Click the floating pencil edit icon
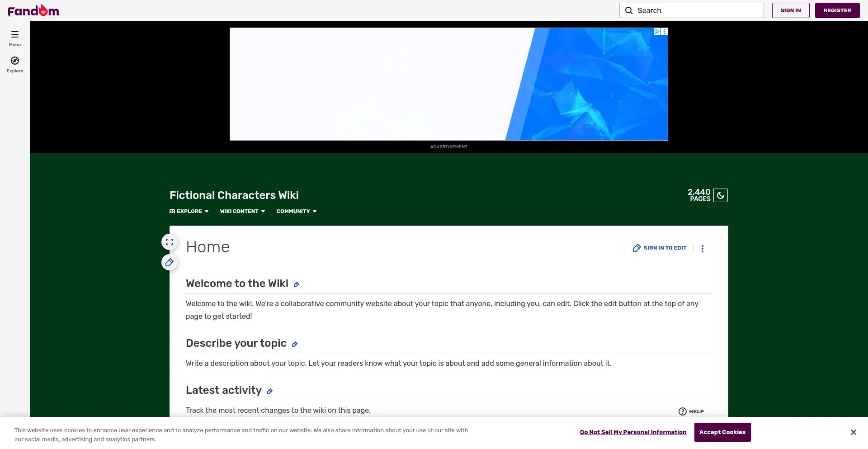The height and width of the screenshot is (449, 868). click(x=170, y=262)
